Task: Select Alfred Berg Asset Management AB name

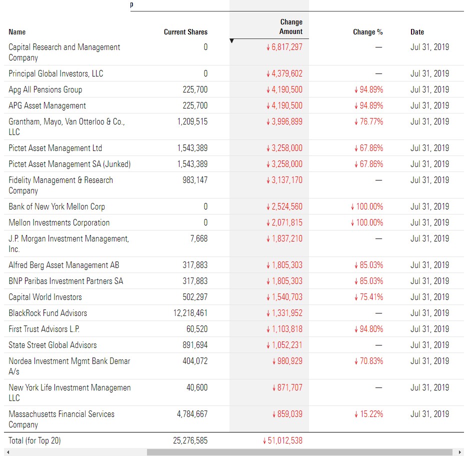Action: coord(64,265)
